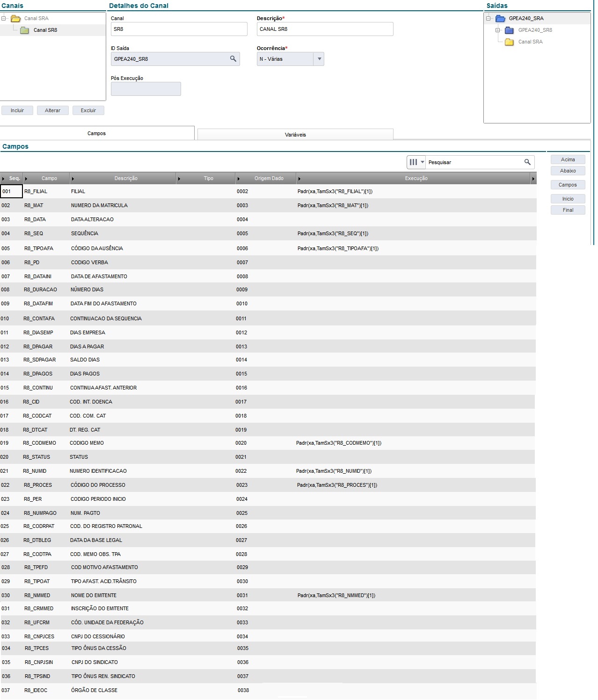The image size is (598, 700).
Task: Click the R8_DATA campo cell
Action: click(x=35, y=219)
